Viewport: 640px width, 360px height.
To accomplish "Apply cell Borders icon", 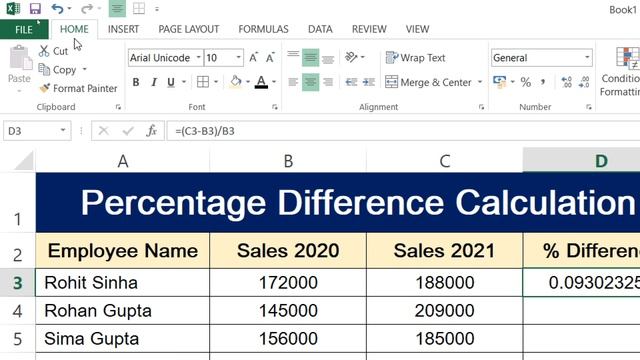I will point(203,82).
